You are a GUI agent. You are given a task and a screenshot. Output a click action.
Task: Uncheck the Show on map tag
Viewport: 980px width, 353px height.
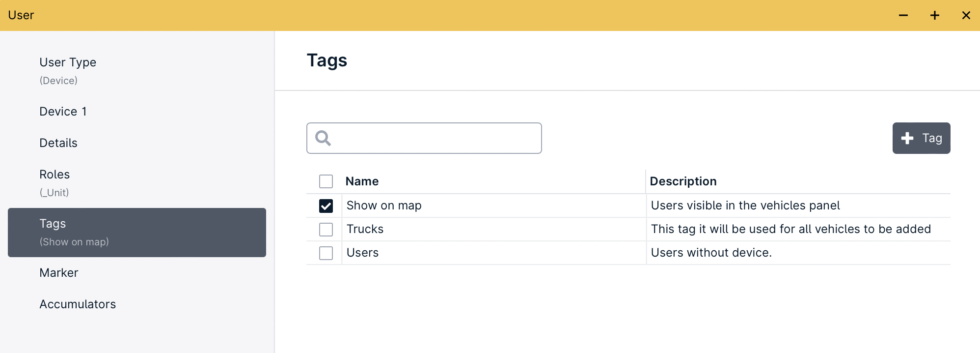pyautogui.click(x=326, y=206)
